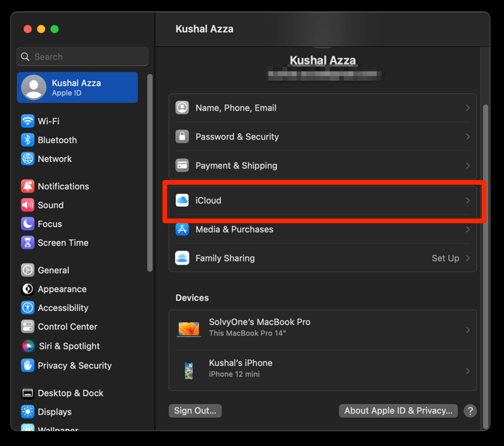The width and height of the screenshot is (504, 446).
Task: Open Privacy & Security pane
Action: pyautogui.click(x=77, y=365)
